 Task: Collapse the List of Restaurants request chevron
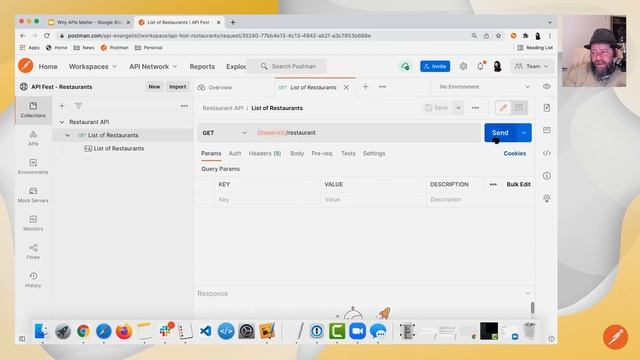click(x=67, y=135)
